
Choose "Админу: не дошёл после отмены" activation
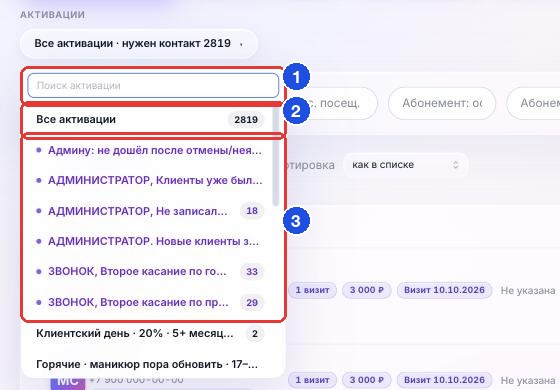pyautogui.click(x=150, y=150)
